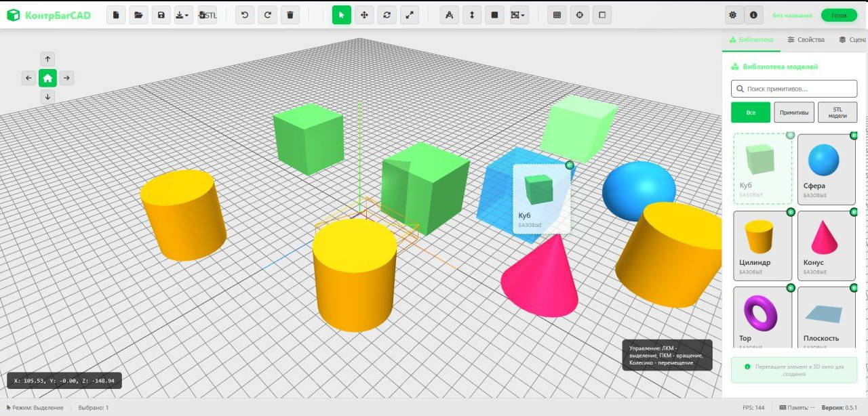This screenshot has width=868, height=416.
Task: Select the 'Все' filter button
Action: pos(751,112)
